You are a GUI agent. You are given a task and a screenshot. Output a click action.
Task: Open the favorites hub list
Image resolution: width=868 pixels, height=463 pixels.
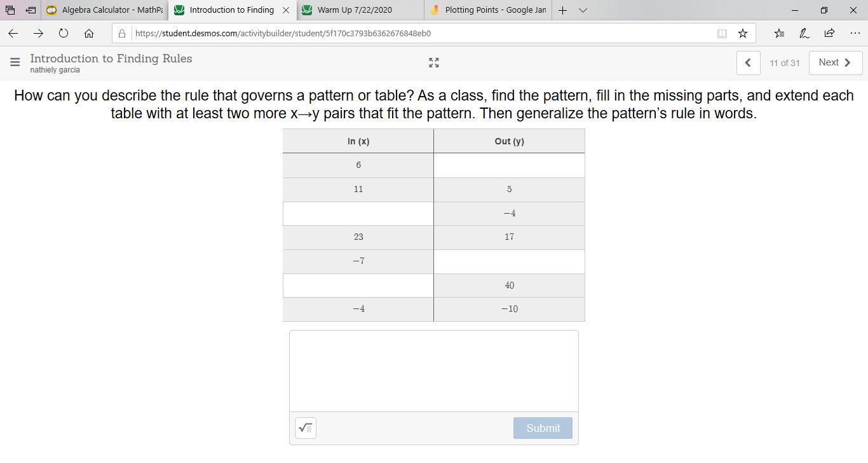point(779,33)
